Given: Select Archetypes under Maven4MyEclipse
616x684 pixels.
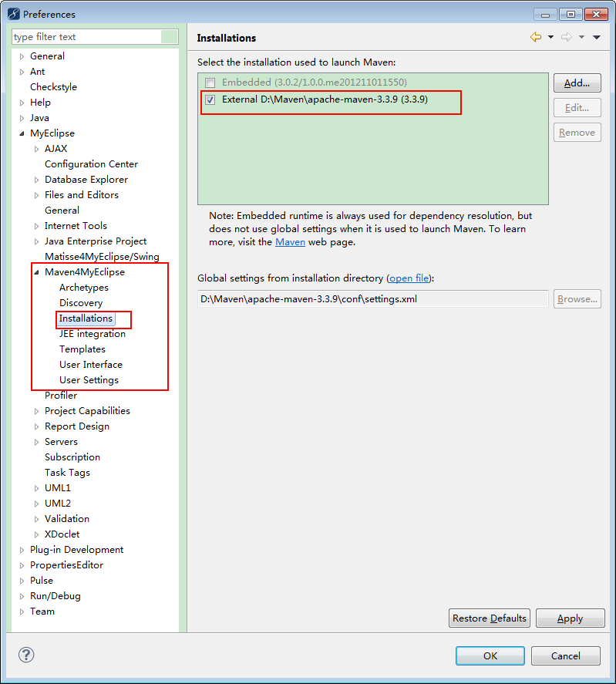Looking at the screenshot, I should click(84, 288).
